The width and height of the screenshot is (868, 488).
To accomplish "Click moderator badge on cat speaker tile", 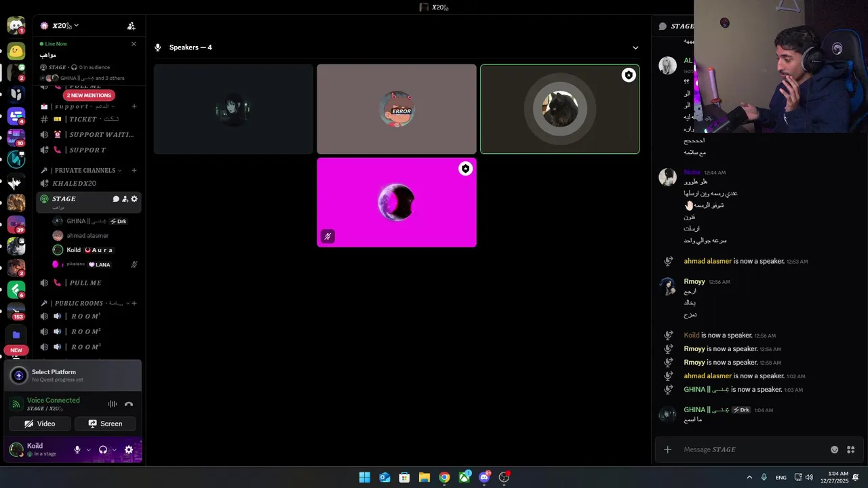I will click(629, 75).
